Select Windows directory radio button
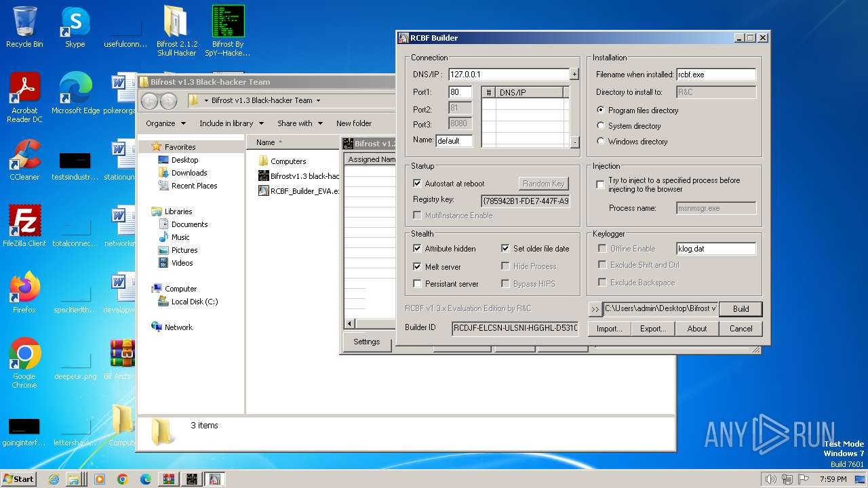 pyautogui.click(x=601, y=141)
